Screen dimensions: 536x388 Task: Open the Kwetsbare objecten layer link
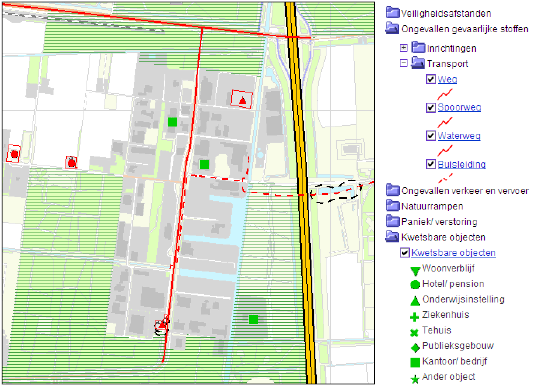[x=453, y=253]
